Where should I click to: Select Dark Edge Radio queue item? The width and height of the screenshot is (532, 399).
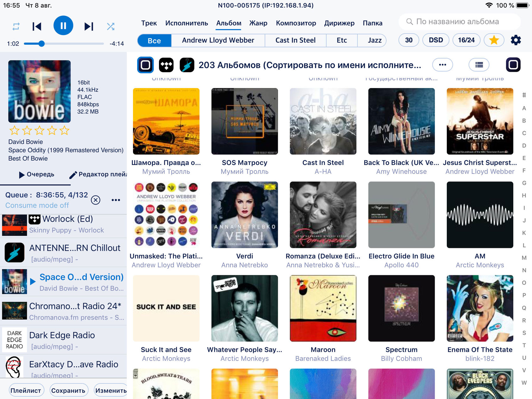coord(63,340)
